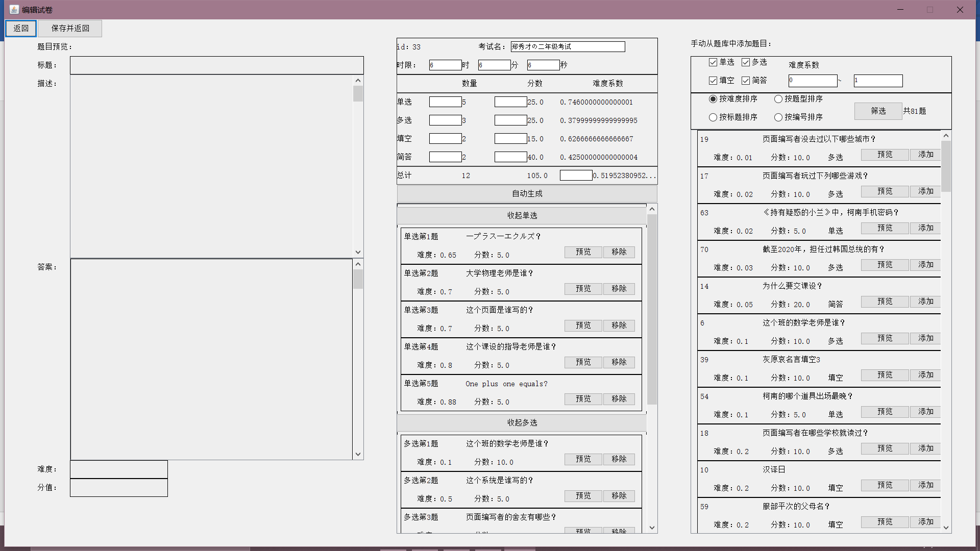Screen dimensions: 980x551
Task: Uncheck the 多选 filter checkbox
Action: tap(746, 62)
